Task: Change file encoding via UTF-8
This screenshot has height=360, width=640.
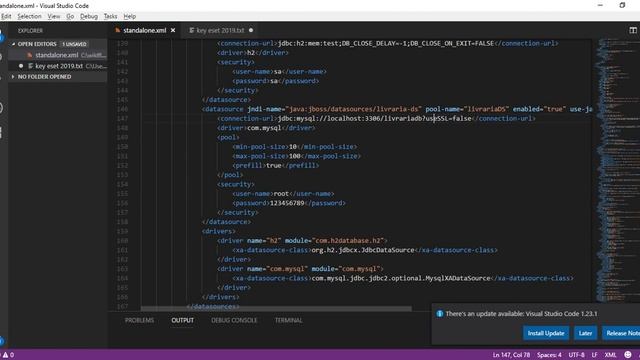Action: [576, 355]
